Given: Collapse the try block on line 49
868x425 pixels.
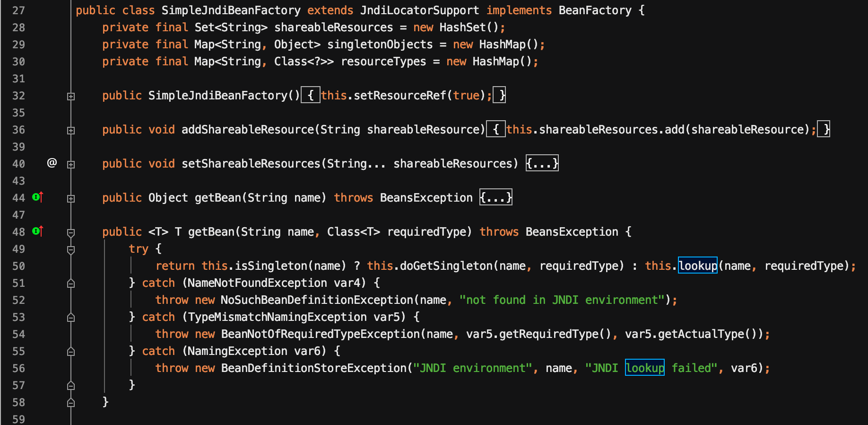Looking at the screenshot, I should (x=71, y=250).
